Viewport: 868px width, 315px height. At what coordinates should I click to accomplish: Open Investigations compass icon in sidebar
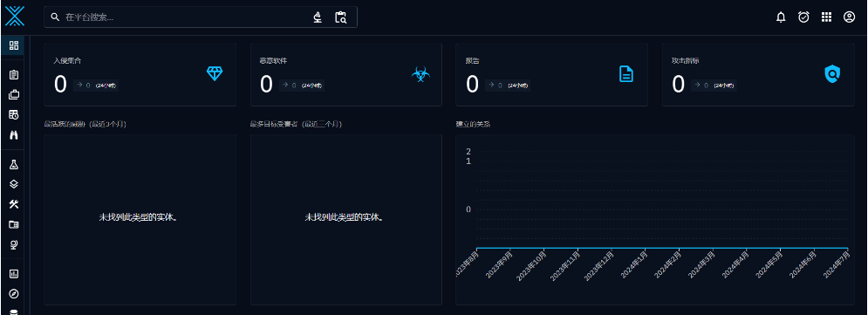click(14, 294)
